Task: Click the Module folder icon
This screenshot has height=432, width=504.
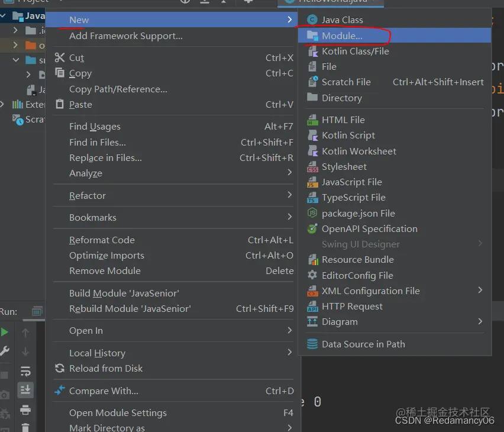Action: (x=312, y=36)
